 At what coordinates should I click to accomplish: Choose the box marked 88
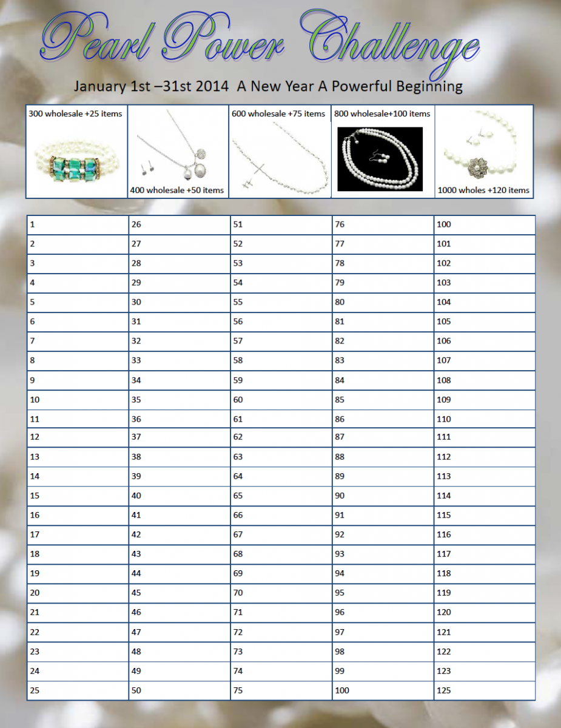click(x=383, y=457)
